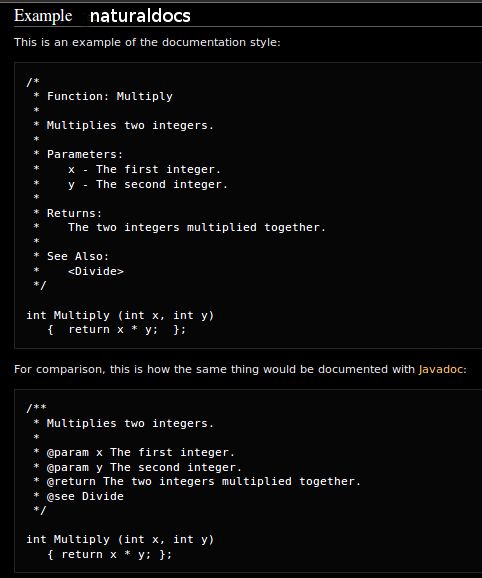This screenshot has width=482, height=578.
Task: Click the naturaldocs heading text
Action: (140, 16)
